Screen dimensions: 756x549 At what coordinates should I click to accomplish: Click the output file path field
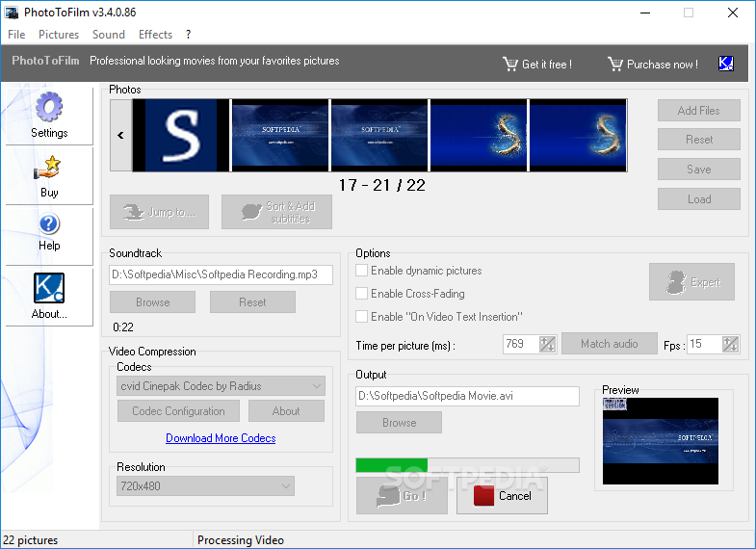point(467,396)
